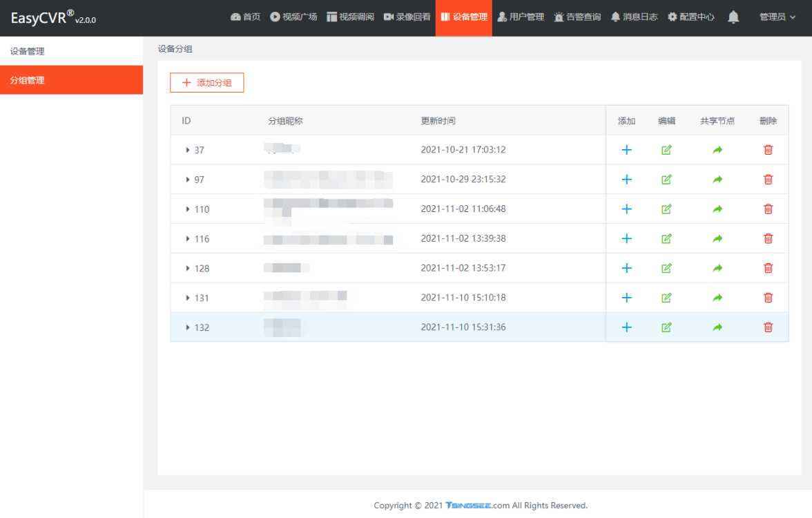
Task: Edit group 132
Action: point(666,327)
